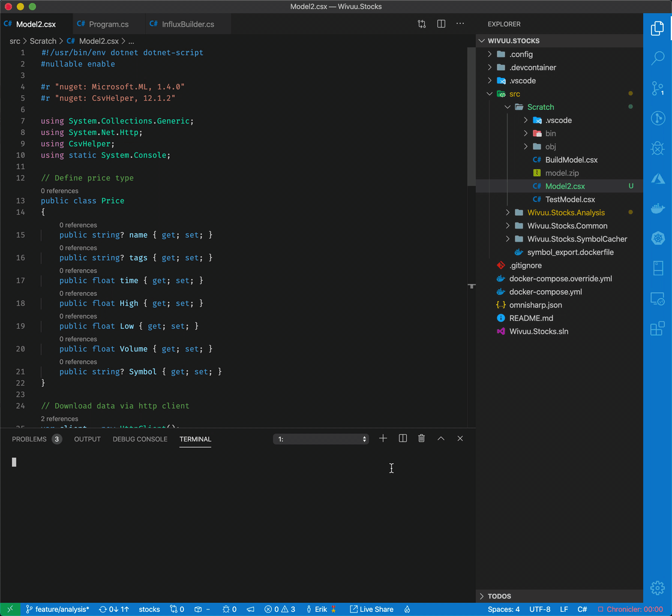Click the flame icon in status bar
672x616 pixels.
coord(407,609)
